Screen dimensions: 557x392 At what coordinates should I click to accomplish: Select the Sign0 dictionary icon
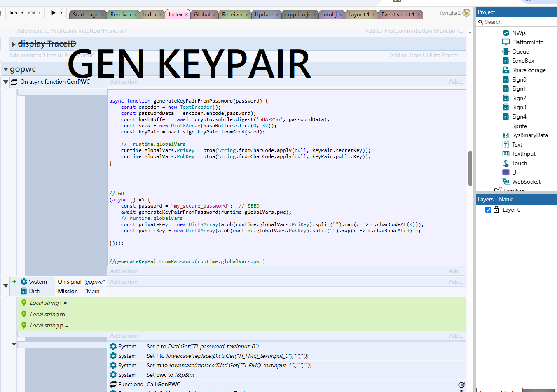point(506,79)
